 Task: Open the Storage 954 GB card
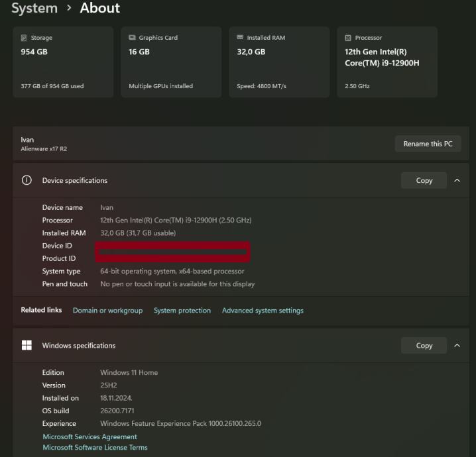point(63,62)
